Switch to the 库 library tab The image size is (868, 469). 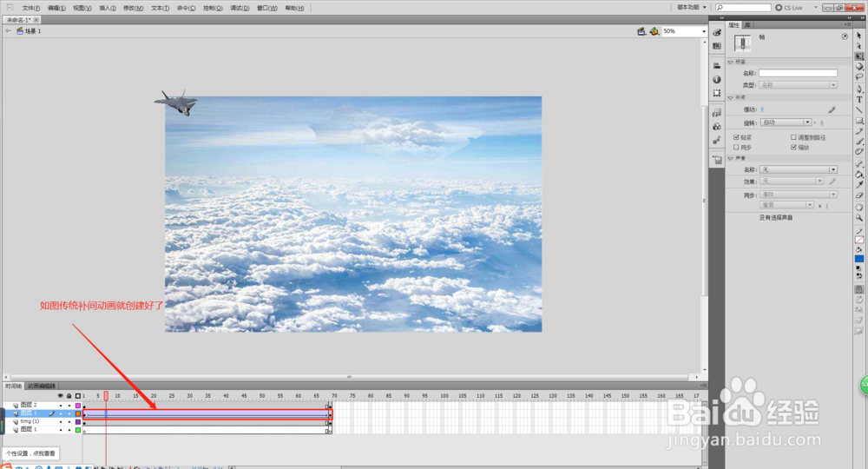[747, 25]
